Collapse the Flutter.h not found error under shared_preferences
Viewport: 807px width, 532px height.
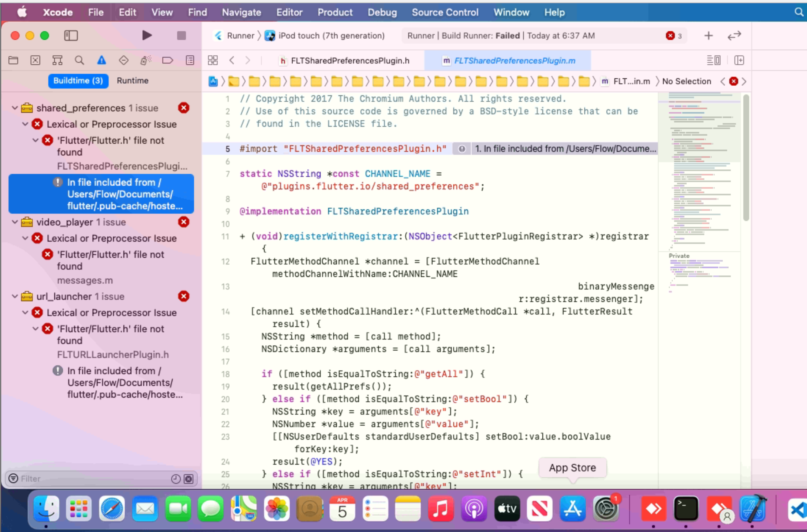(x=35, y=140)
